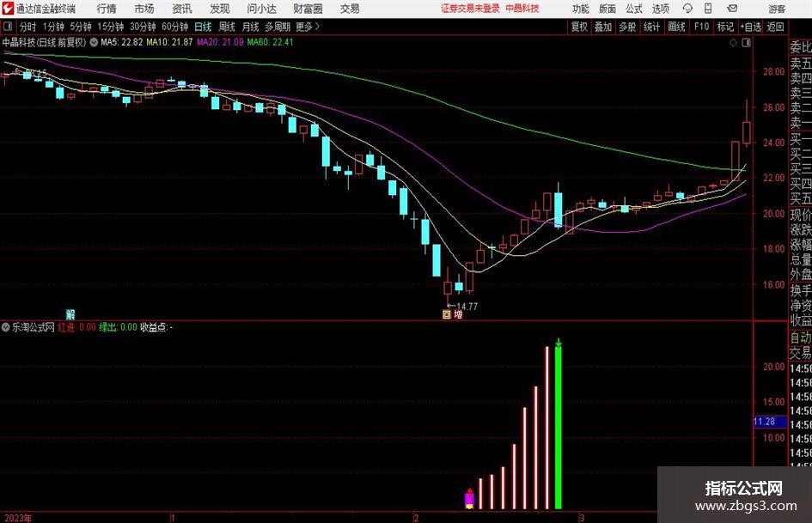Viewport: 812px width, 523px height.
Task: Toggle the right info panel icon
Action: coord(746,43)
